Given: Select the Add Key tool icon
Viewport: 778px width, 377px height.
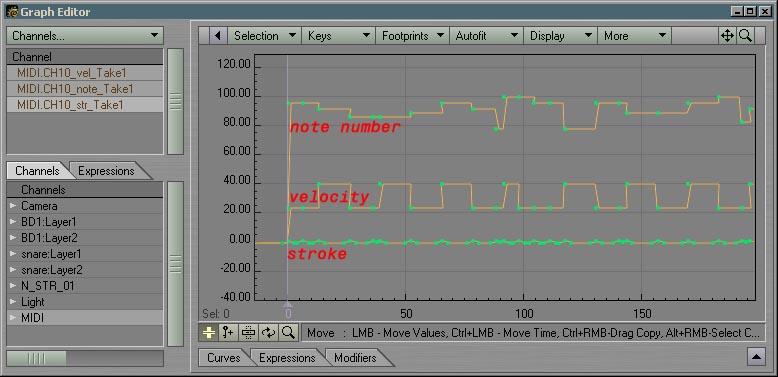Looking at the screenshot, I should point(228,332).
